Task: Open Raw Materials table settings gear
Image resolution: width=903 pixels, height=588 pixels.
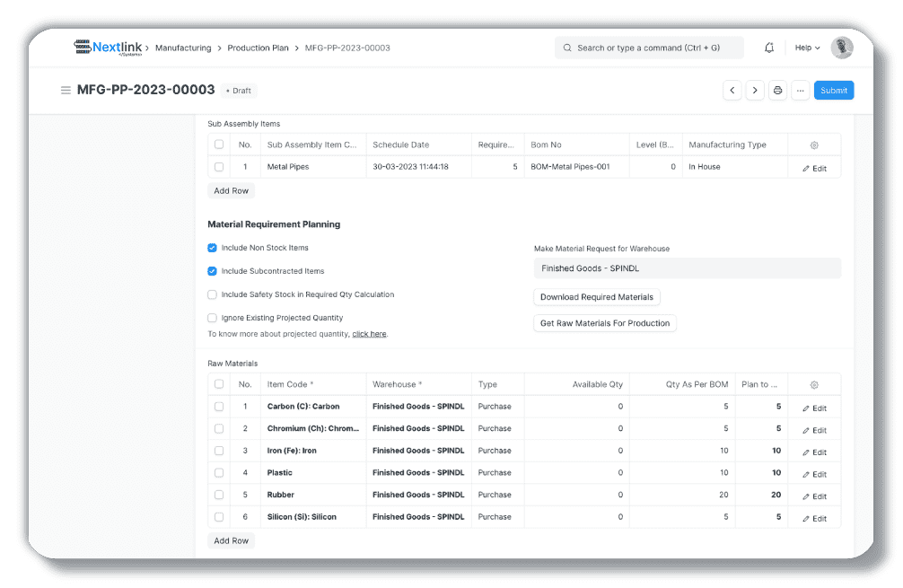Action: click(814, 385)
